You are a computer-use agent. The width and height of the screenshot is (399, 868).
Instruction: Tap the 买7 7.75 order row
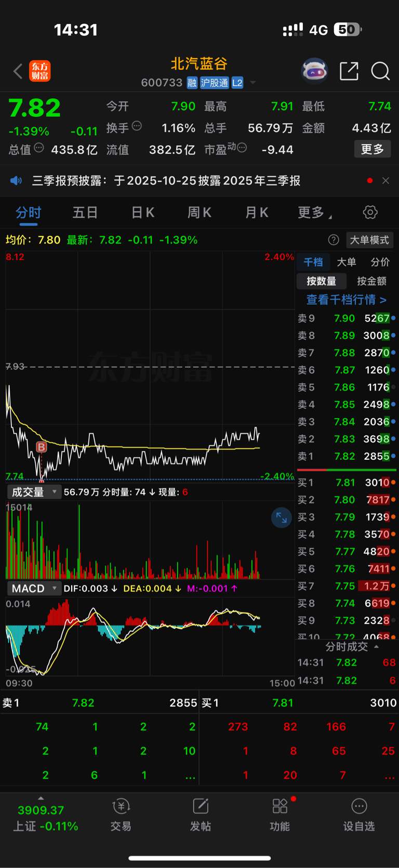tap(347, 586)
